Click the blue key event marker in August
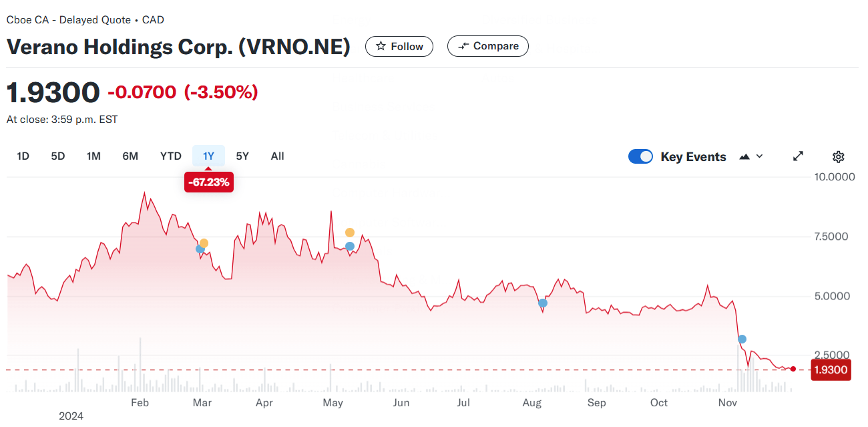Image resolution: width=868 pixels, height=427 pixels. pyautogui.click(x=542, y=303)
